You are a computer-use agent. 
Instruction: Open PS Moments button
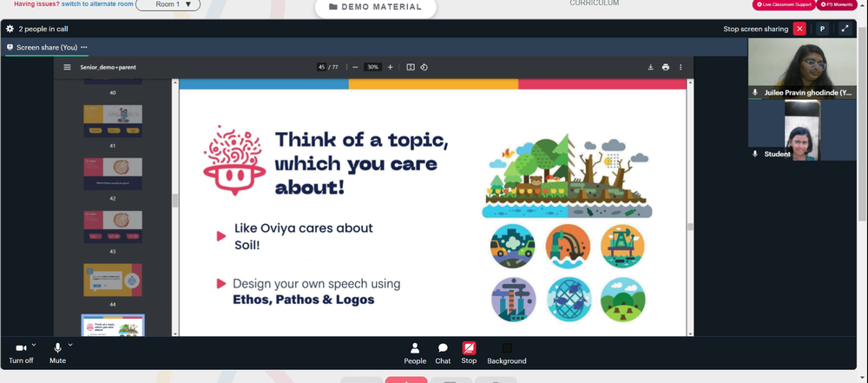tap(837, 4)
